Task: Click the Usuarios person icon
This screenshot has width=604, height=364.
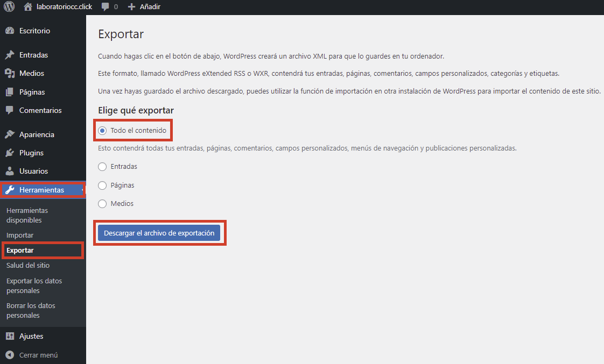Action: (x=10, y=171)
